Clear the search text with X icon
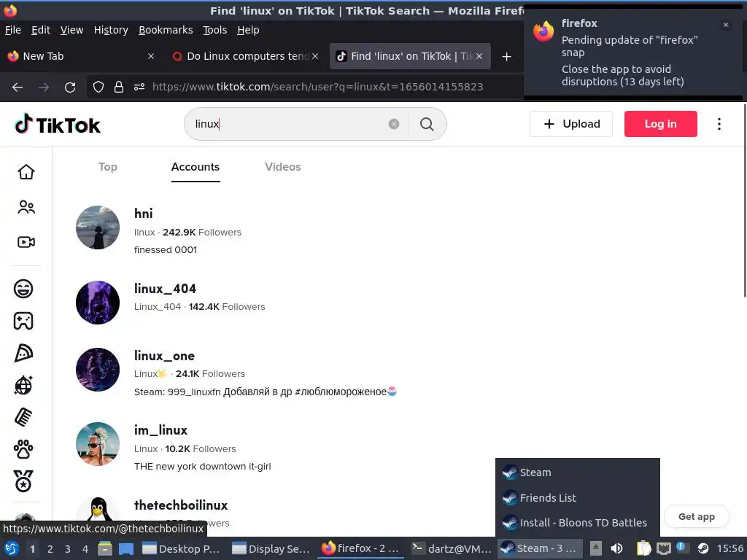747x560 pixels. (x=393, y=124)
